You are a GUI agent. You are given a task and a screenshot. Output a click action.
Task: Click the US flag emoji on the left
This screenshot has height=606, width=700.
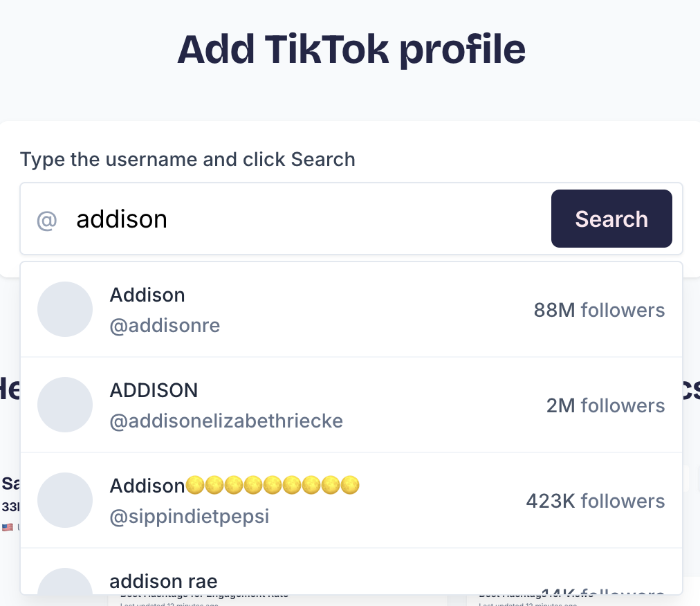(x=8, y=527)
